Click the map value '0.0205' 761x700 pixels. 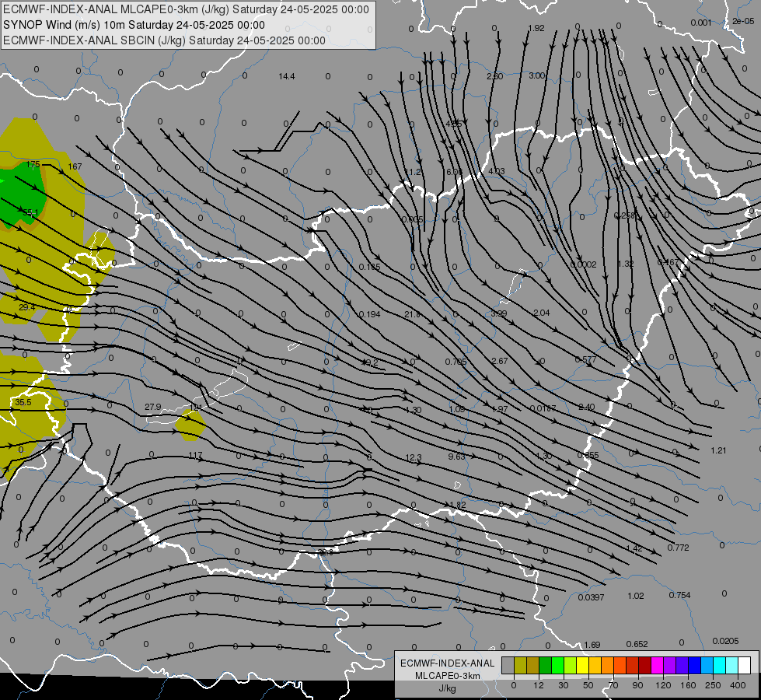pos(725,641)
